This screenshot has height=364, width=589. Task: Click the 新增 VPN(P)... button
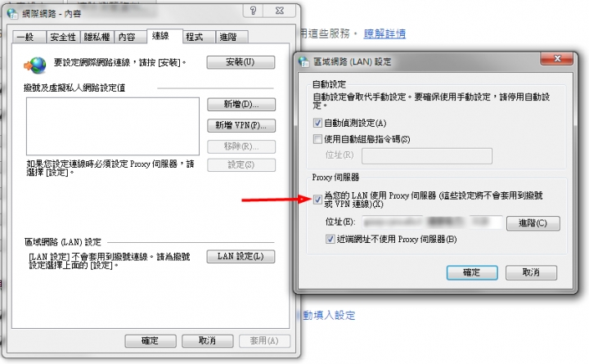[x=241, y=125]
